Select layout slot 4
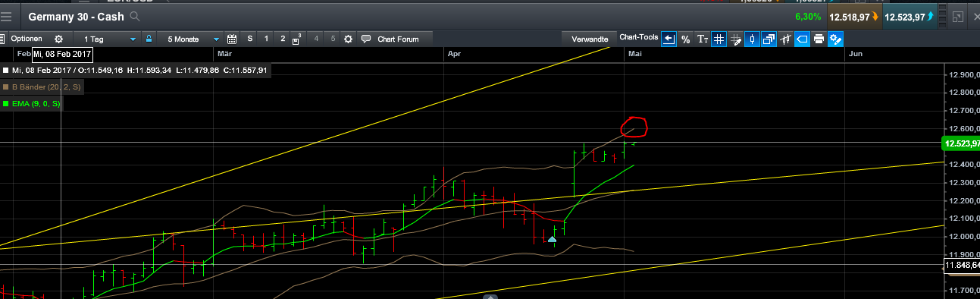Viewport: 980px width, 299px height. click(x=316, y=39)
